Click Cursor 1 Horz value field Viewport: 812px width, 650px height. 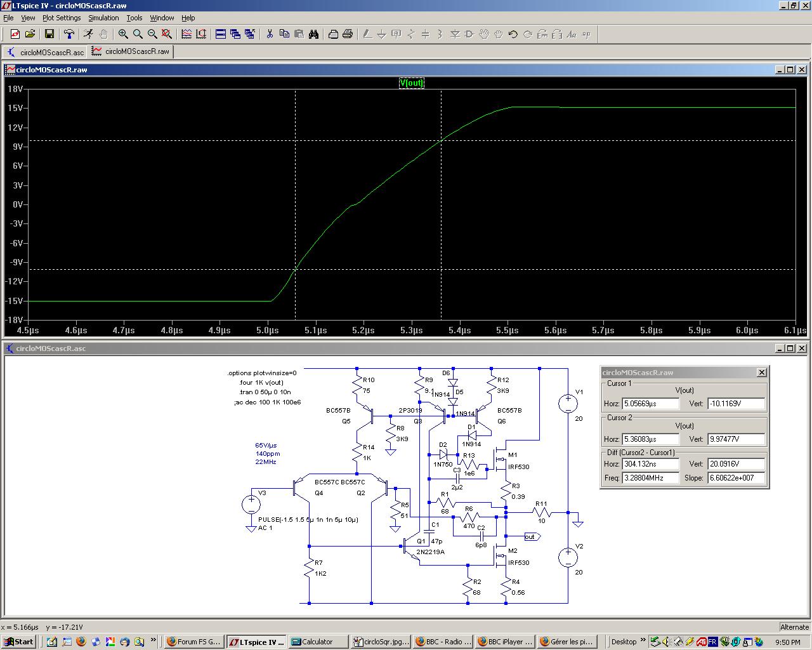pyautogui.click(x=650, y=404)
